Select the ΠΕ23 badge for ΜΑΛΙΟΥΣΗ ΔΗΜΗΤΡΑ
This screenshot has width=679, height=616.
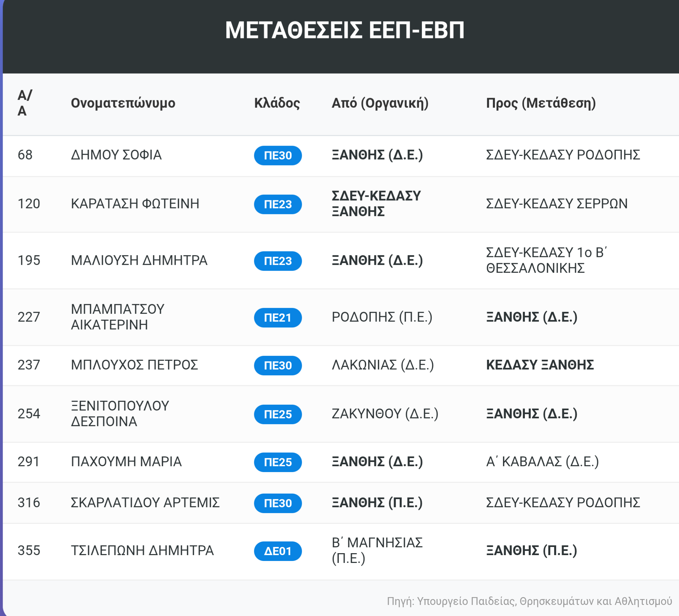[x=278, y=261]
